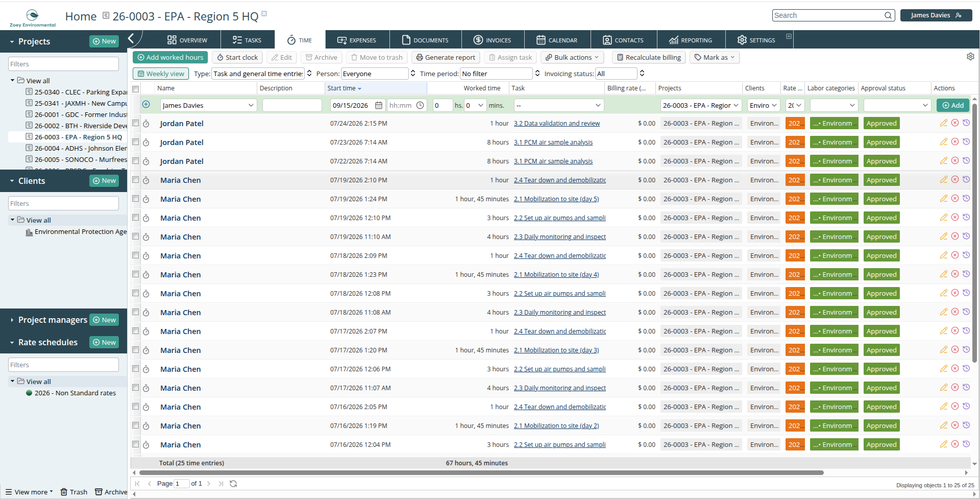The width and height of the screenshot is (980, 499).
Task: Click the Start clock button
Action: tap(237, 57)
